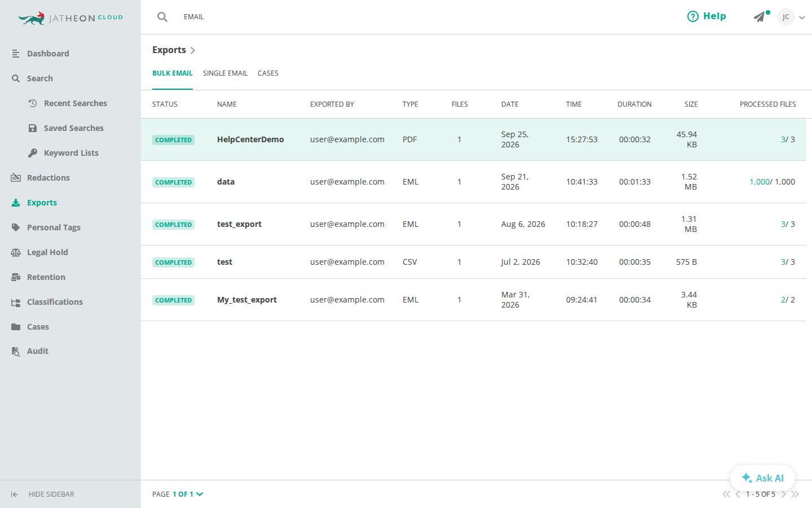812x508 pixels.
Task: Open the HelpCenterDemo export
Action: 250,139
